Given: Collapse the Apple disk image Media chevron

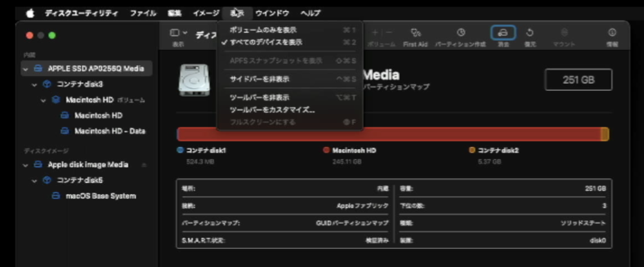Looking at the screenshot, I should (26, 165).
